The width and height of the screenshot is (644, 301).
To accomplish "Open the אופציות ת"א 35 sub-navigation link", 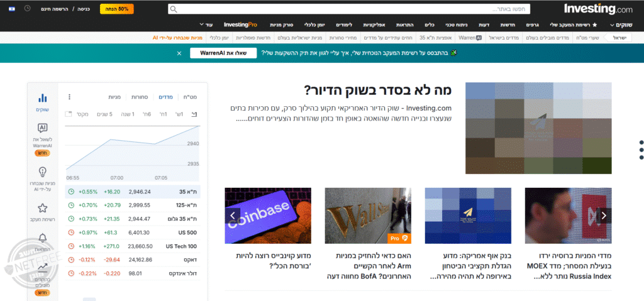I will 435,38.
